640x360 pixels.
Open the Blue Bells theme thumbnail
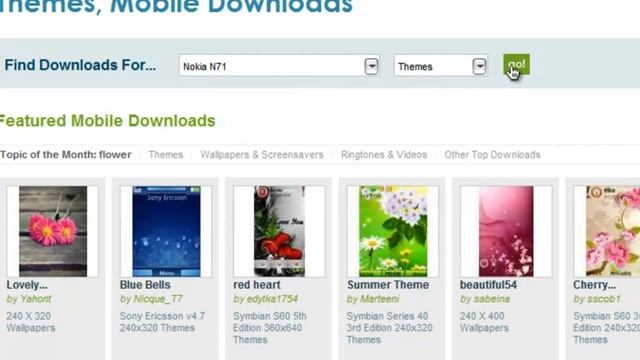[x=166, y=231]
